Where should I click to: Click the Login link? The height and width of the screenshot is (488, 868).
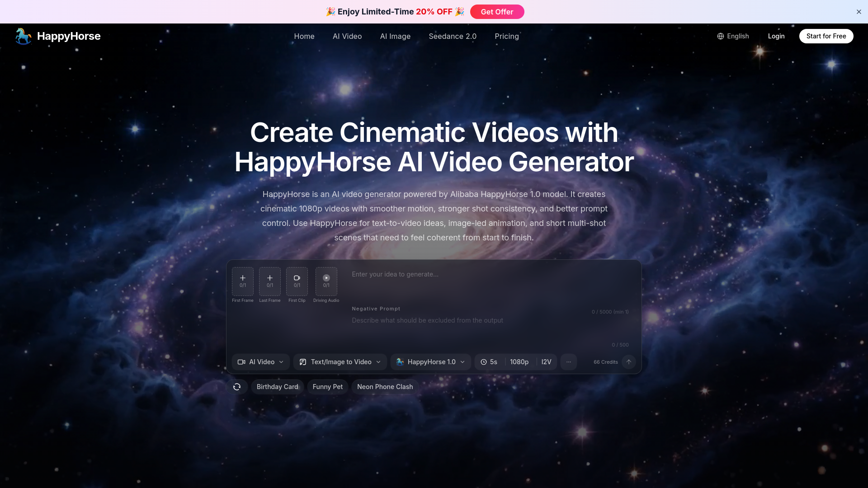pyautogui.click(x=776, y=36)
